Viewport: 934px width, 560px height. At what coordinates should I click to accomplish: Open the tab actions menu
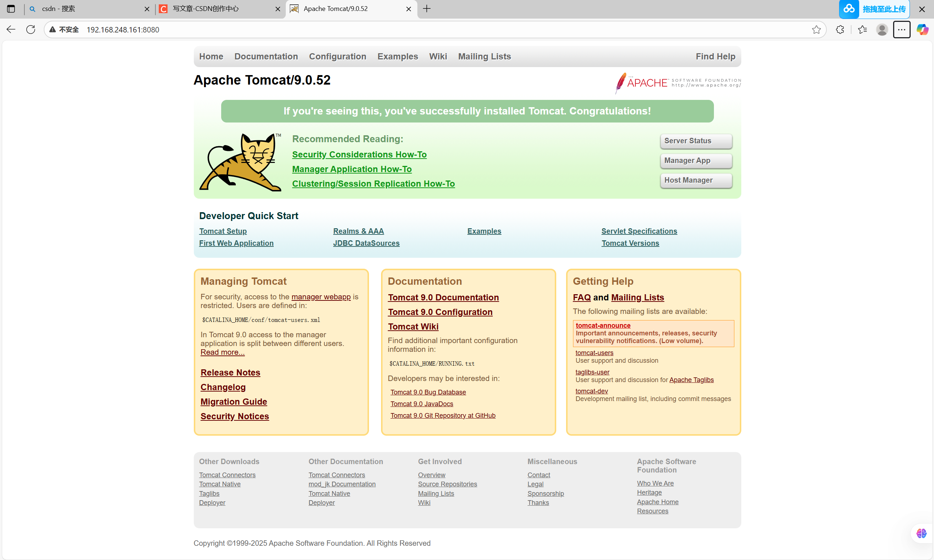click(11, 9)
